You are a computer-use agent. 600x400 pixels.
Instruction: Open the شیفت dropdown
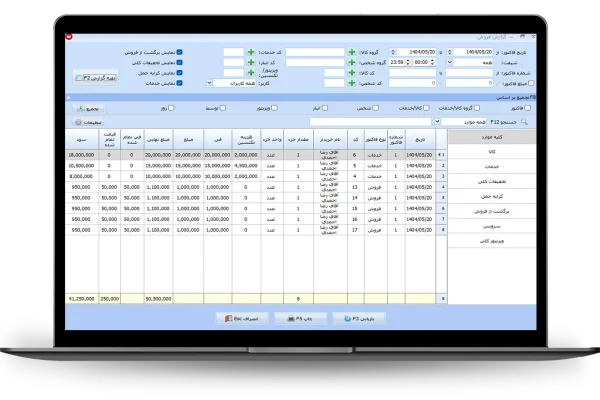point(450,62)
